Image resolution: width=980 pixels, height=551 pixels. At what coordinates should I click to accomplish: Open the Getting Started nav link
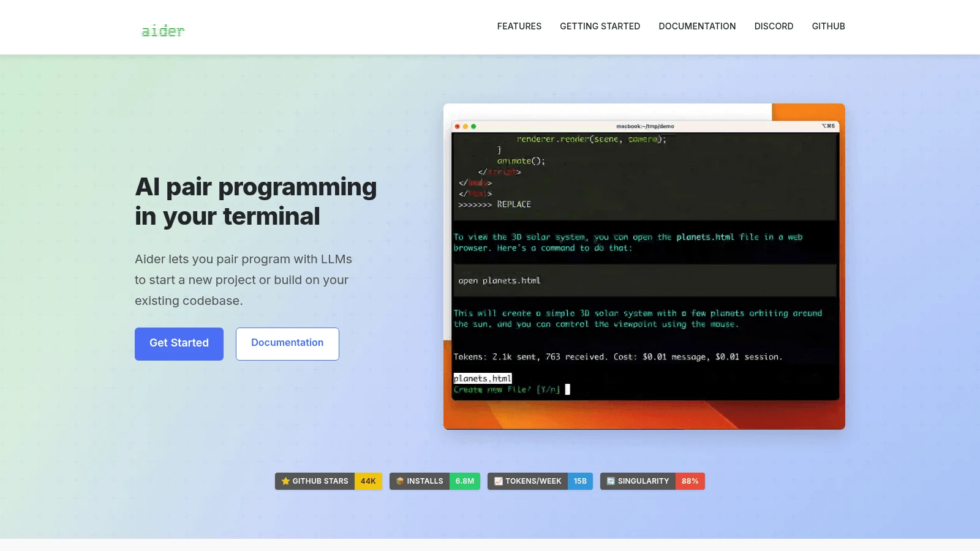[x=600, y=26]
